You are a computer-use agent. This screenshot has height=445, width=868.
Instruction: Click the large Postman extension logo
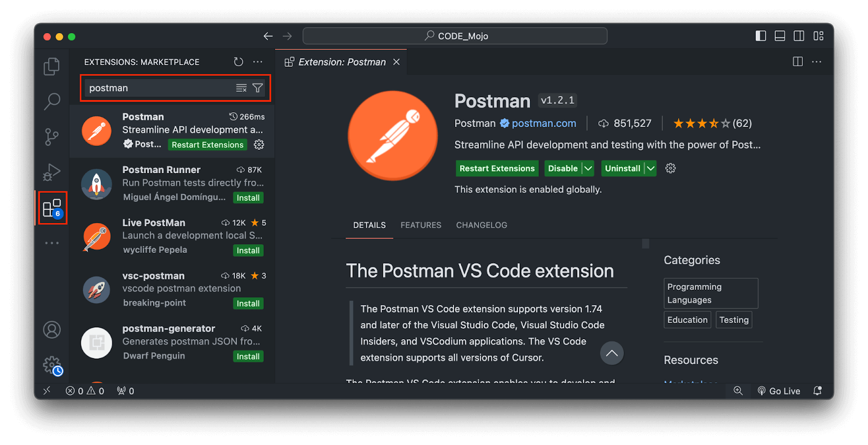[x=393, y=135]
